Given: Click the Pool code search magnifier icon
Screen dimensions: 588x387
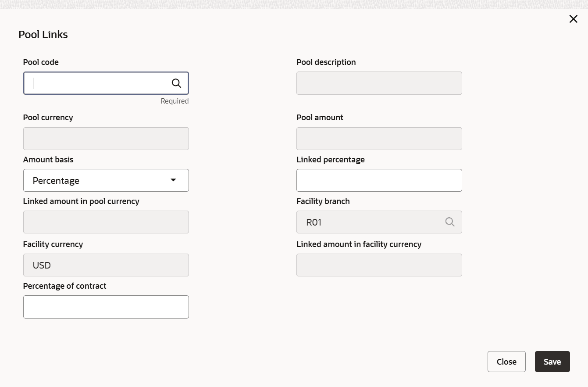Looking at the screenshot, I should pyautogui.click(x=176, y=83).
